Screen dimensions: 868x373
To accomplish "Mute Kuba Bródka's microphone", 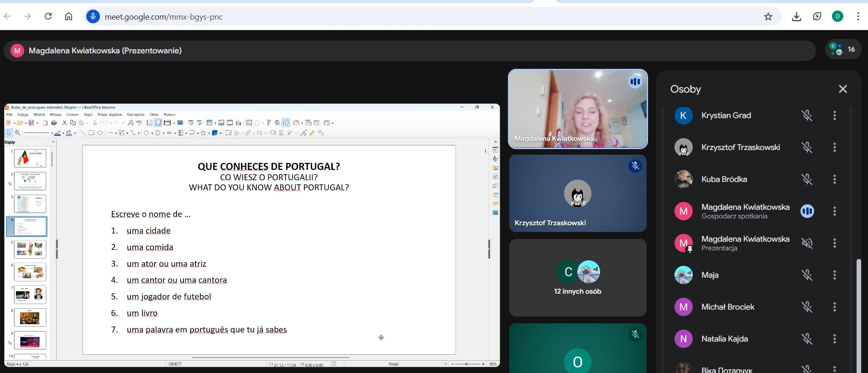I will point(807,179).
